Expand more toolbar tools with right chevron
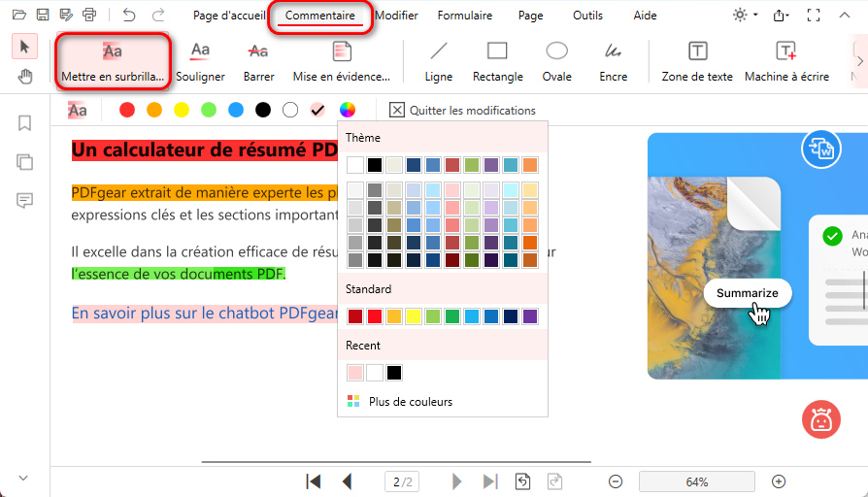This screenshot has height=497, width=868. [x=859, y=61]
